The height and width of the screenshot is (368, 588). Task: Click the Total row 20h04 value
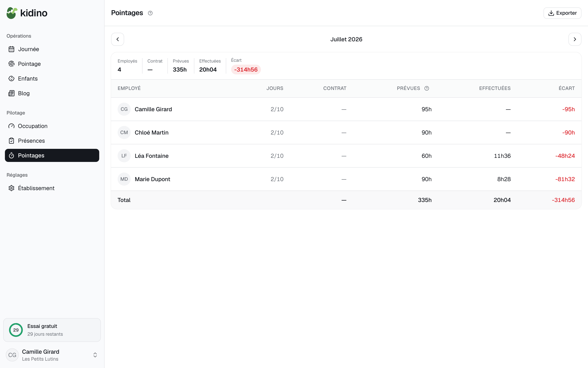pyautogui.click(x=502, y=200)
